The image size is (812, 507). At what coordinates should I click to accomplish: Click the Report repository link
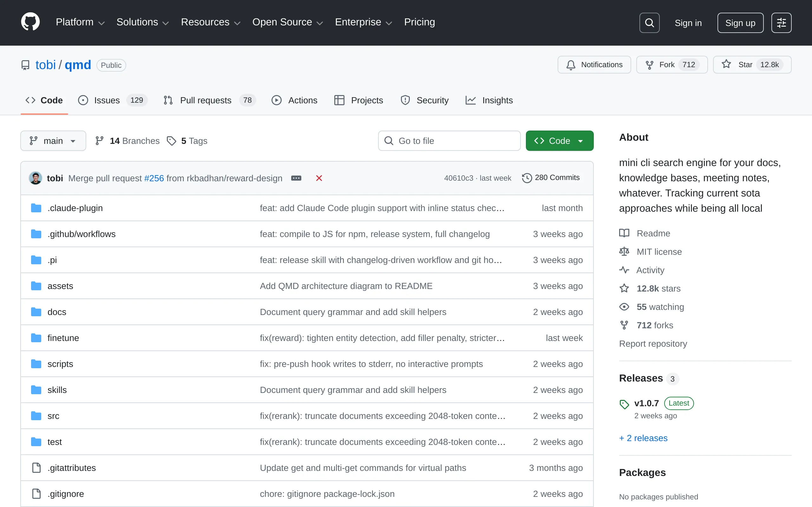(653, 343)
